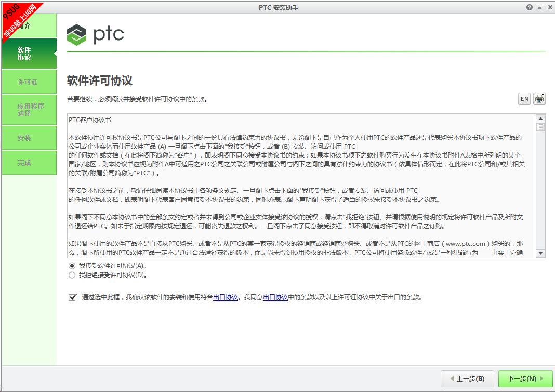555x392 pixels.
Task: Go to 简介 step in sidebar
Action: click(29, 25)
